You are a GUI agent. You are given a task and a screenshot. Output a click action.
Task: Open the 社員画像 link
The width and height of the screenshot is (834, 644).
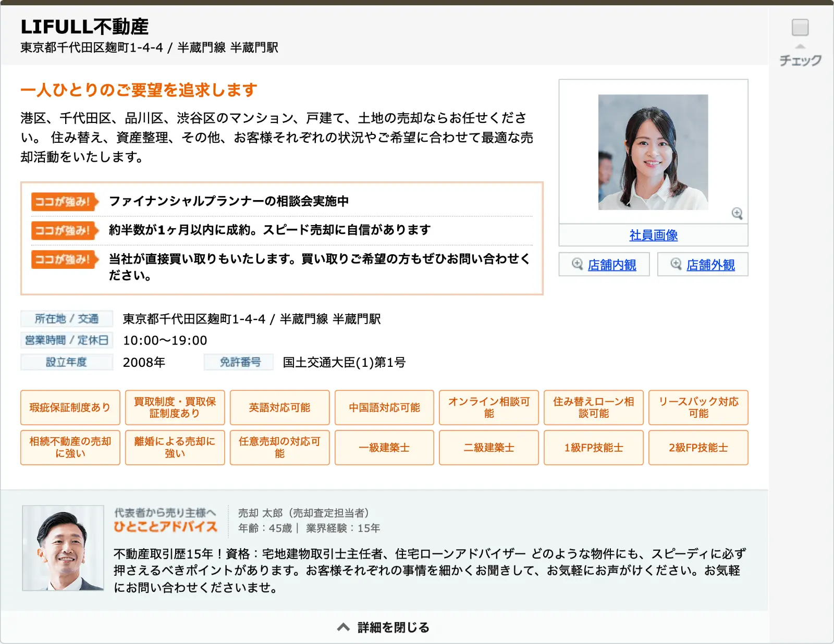click(653, 235)
